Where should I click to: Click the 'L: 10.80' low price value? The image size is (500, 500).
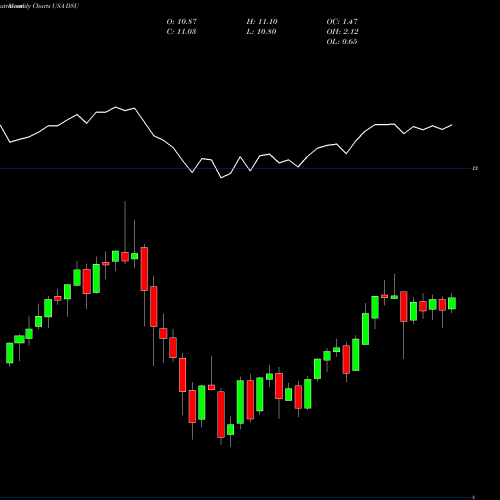pyautogui.click(x=262, y=32)
